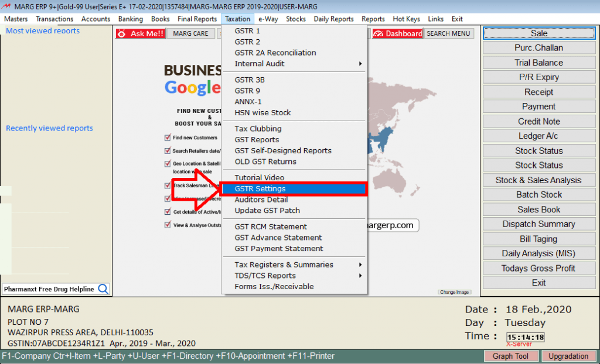Expand the Internal Audit submenu
The image size is (600, 364).
pos(294,63)
